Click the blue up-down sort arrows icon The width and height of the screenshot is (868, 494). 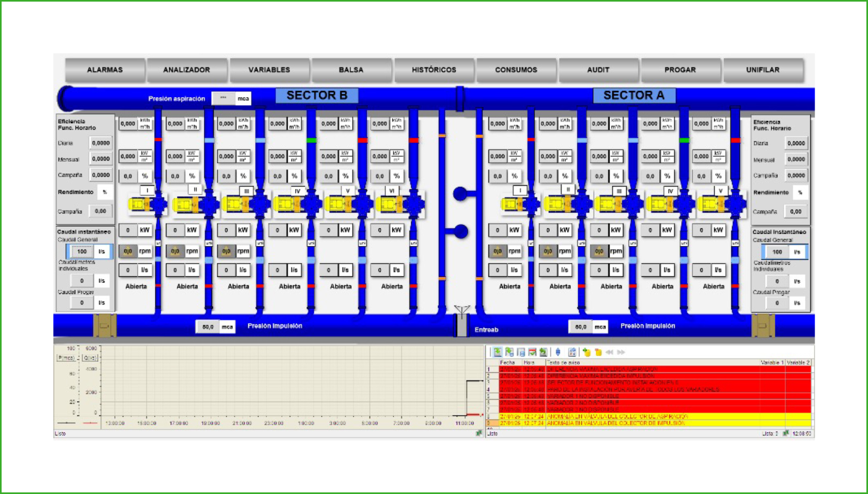[558, 352]
